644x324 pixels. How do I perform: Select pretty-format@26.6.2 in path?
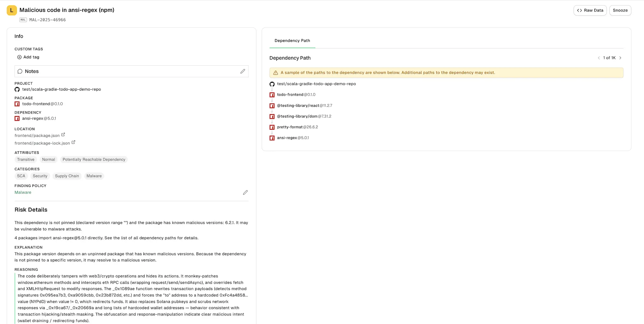click(x=297, y=127)
